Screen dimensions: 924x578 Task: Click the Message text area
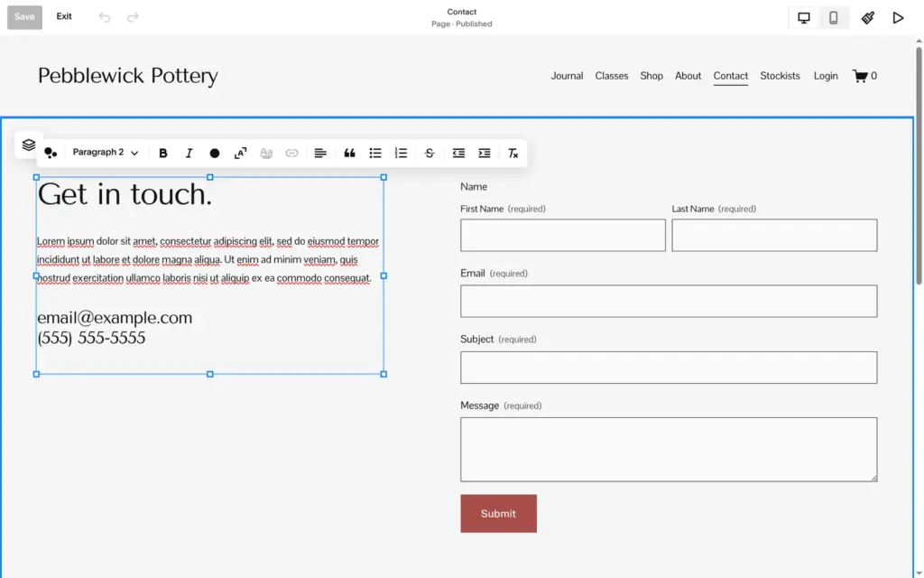pyautogui.click(x=669, y=450)
